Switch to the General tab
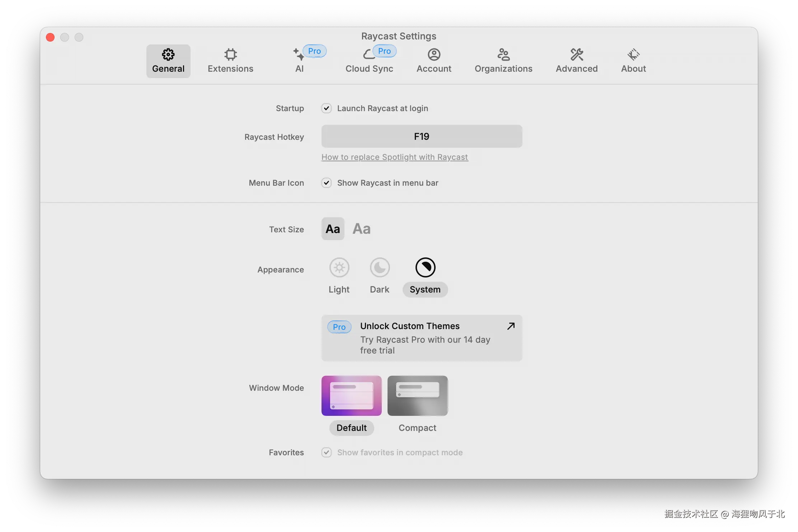 coord(168,61)
